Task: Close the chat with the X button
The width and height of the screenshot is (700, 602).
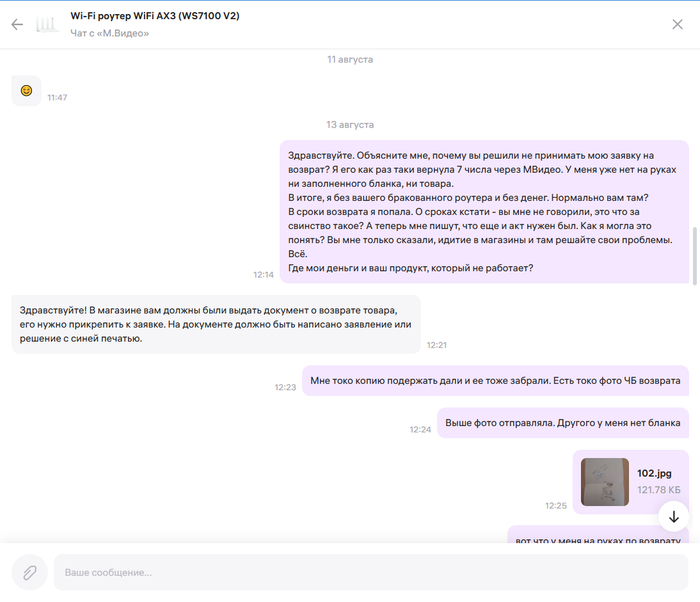Action: 677,25
